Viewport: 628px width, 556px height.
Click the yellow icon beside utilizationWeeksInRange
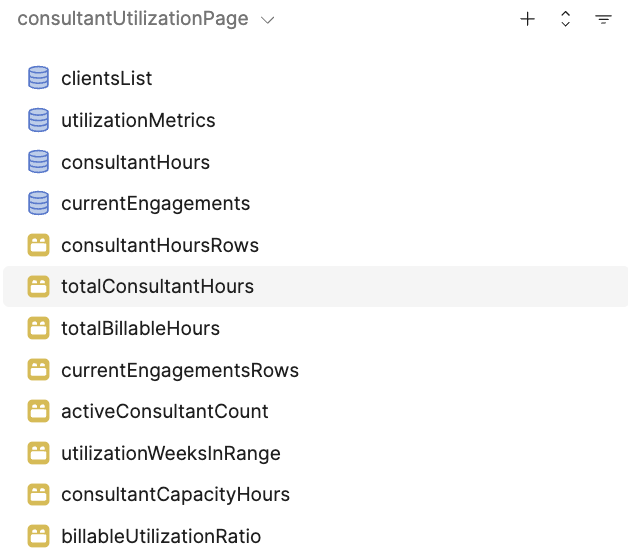[x=38, y=453]
